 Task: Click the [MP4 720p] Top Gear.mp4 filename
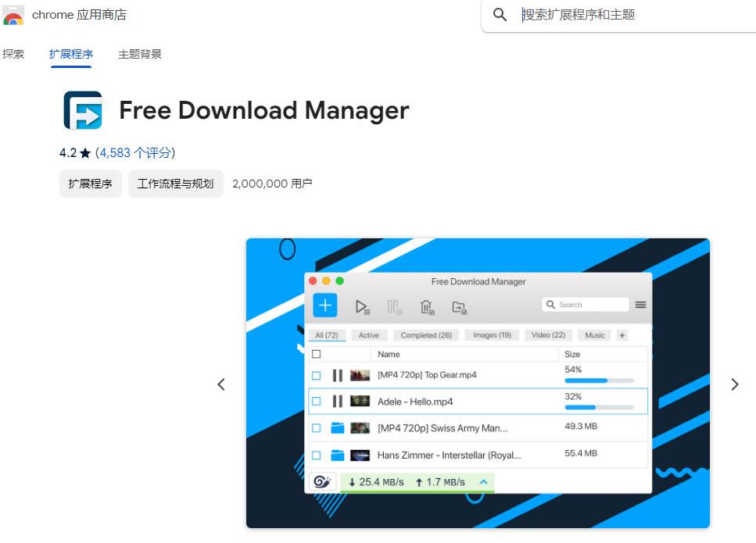427,375
